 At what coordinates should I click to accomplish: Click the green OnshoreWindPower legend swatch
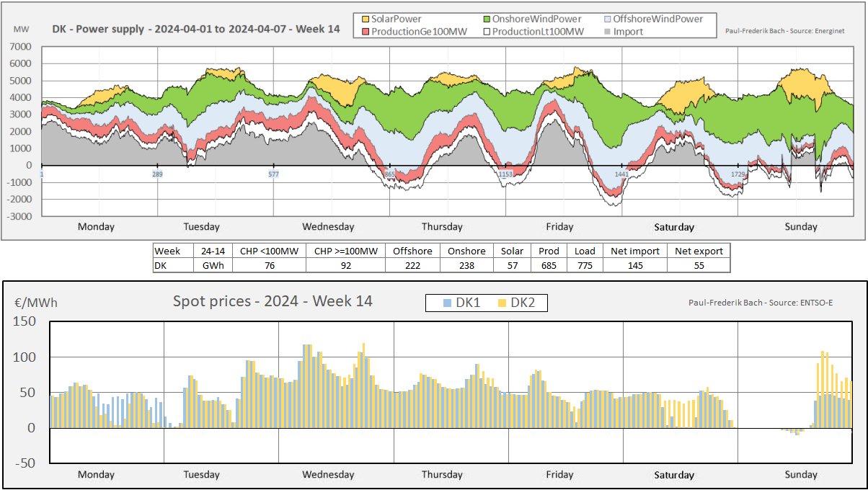(x=486, y=19)
